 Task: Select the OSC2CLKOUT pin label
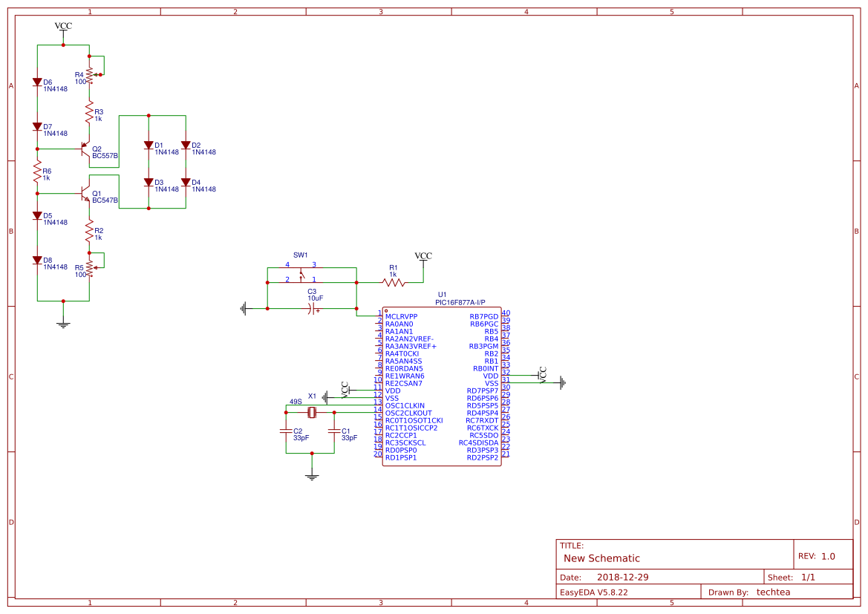point(408,413)
